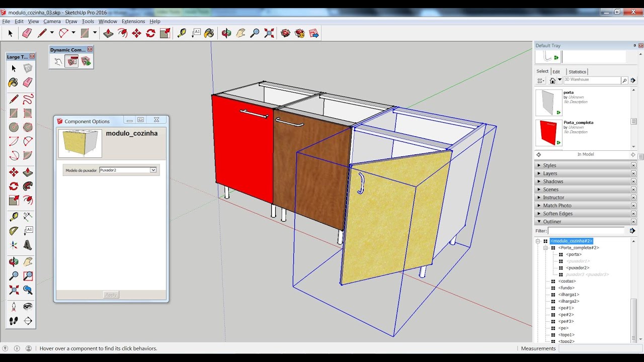Choose the Pan hand tool in top toolbar

click(x=240, y=33)
